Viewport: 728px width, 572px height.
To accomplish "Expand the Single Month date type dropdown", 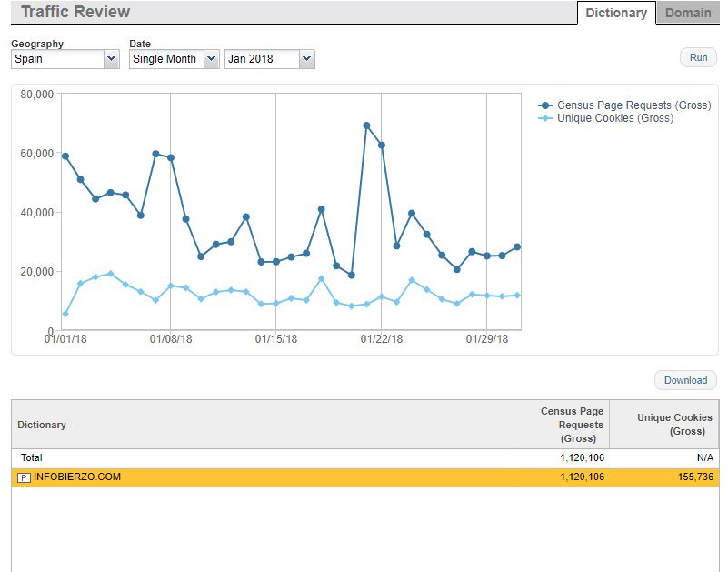I will pos(174,59).
